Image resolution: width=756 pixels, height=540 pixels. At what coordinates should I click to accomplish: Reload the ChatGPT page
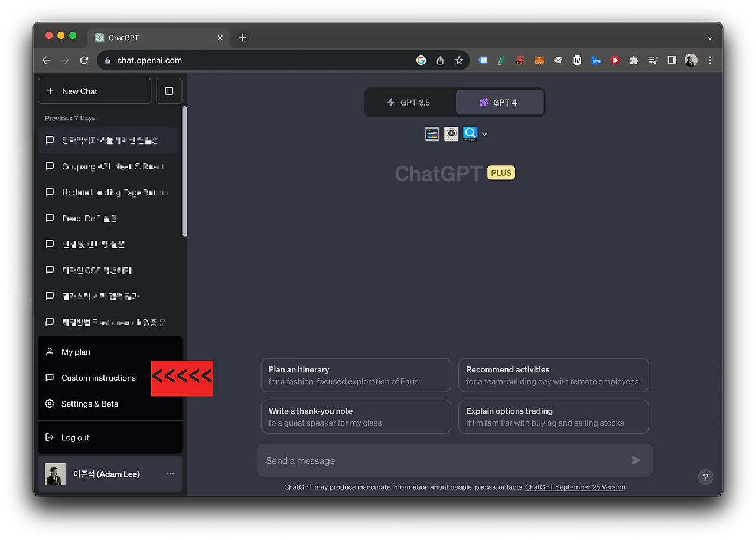84,60
